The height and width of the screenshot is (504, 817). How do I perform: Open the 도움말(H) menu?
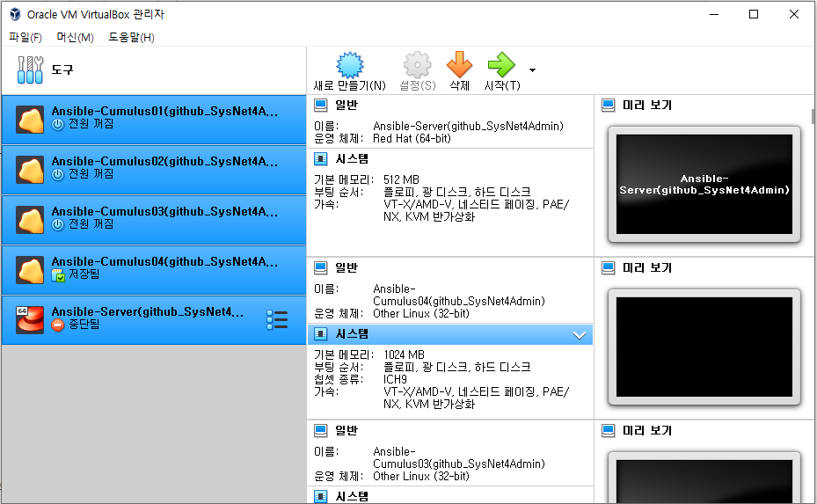click(131, 38)
